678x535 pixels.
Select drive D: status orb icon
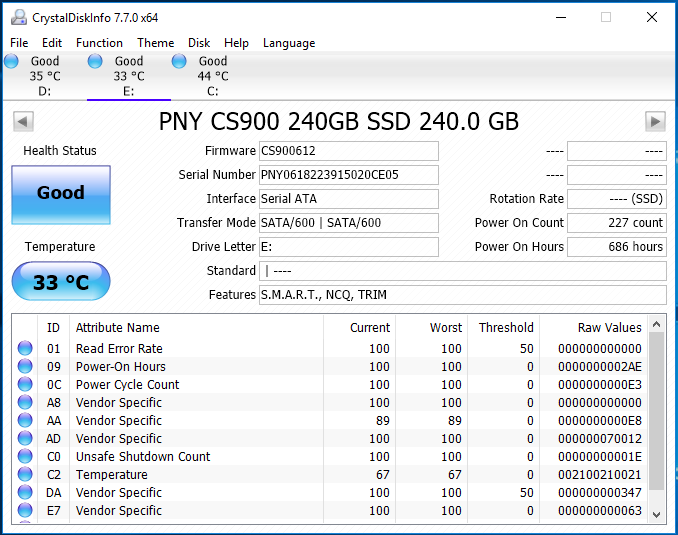(x=12, y=61)
